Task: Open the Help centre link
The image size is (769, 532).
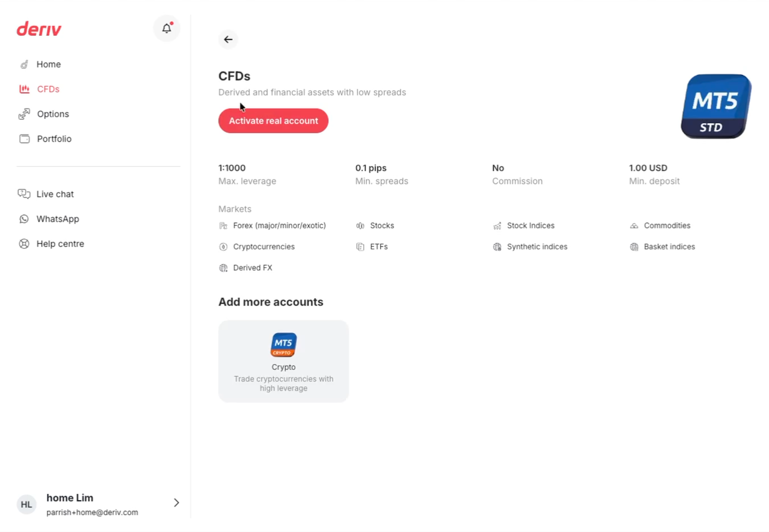Action: coord(60,244)
